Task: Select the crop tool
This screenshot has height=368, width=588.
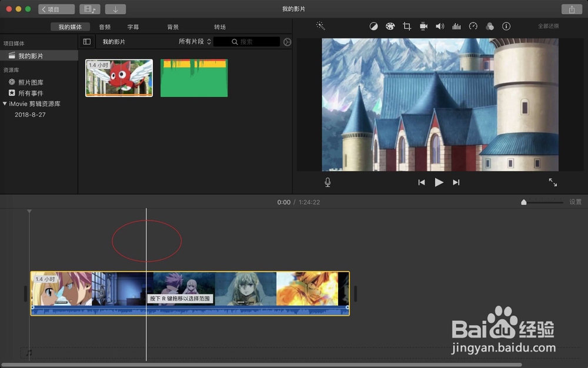Action: tap(407, 26)
